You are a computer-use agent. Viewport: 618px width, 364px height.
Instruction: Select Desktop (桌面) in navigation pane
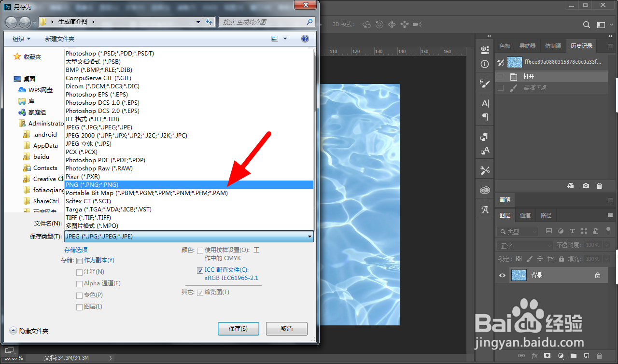click(25, 79)
